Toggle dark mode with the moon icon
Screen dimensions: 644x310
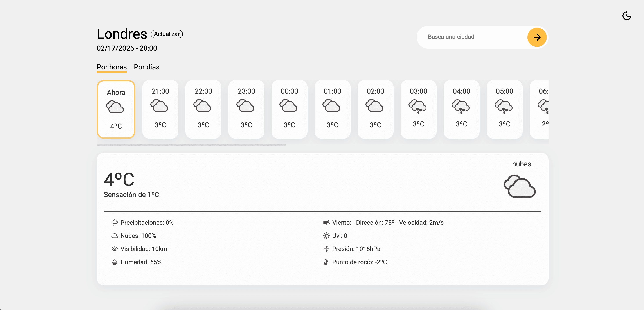pos(627,16)
